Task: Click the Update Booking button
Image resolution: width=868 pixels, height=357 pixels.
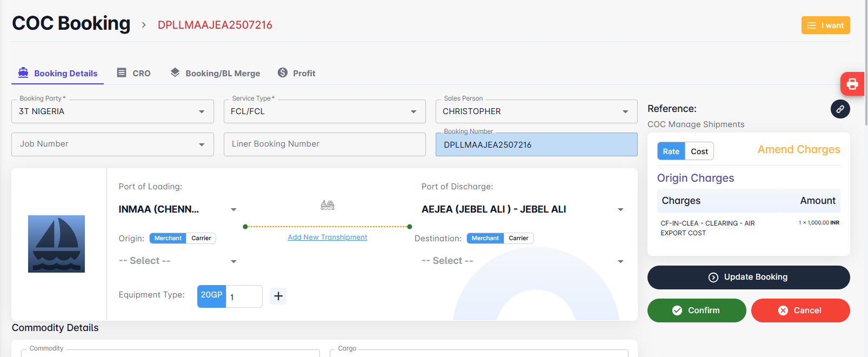Action: 748,277
